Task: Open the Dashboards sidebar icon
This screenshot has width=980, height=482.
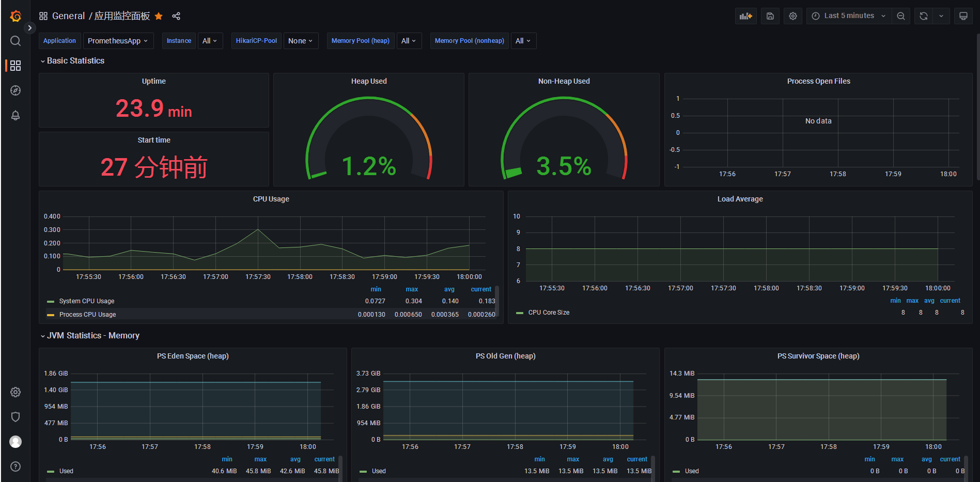Action: tap(15, 66)
